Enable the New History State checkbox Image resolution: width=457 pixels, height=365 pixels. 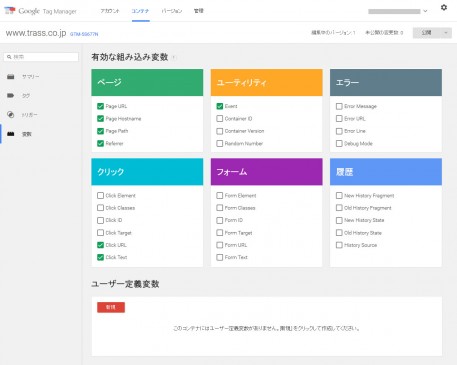pyautogui.click(x=339, y=220)
